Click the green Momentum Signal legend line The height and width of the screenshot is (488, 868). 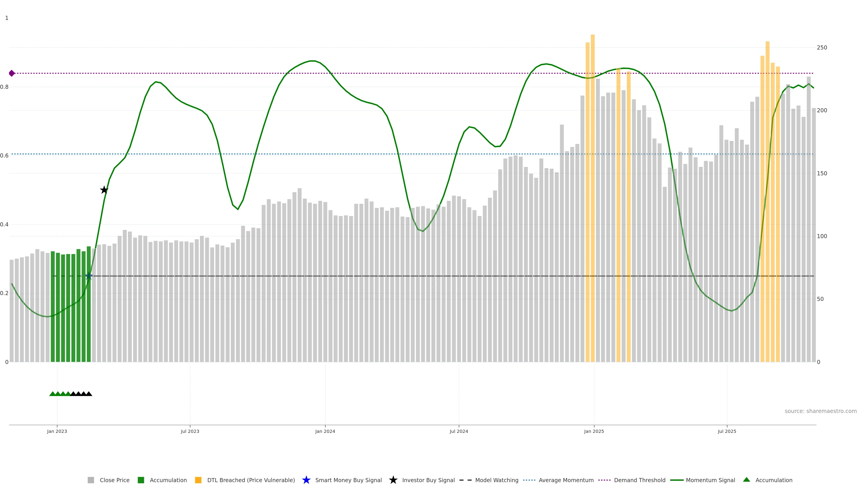click(x=677, y=480)
